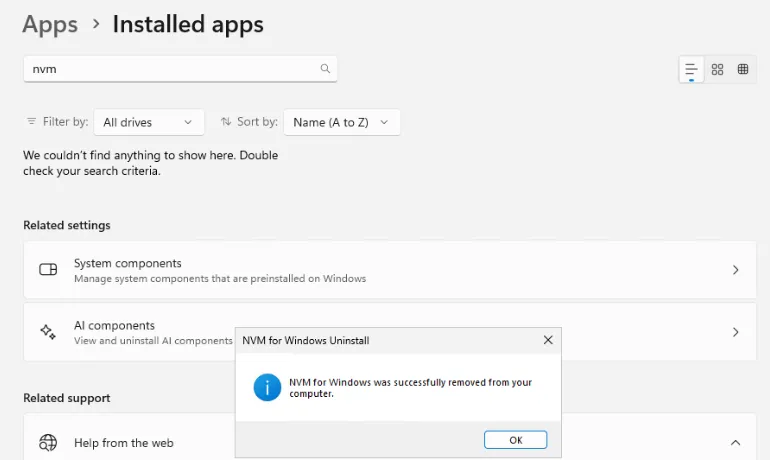Switch to table view layout
This screenshot has width=770, height=460.
pos(743,69)
